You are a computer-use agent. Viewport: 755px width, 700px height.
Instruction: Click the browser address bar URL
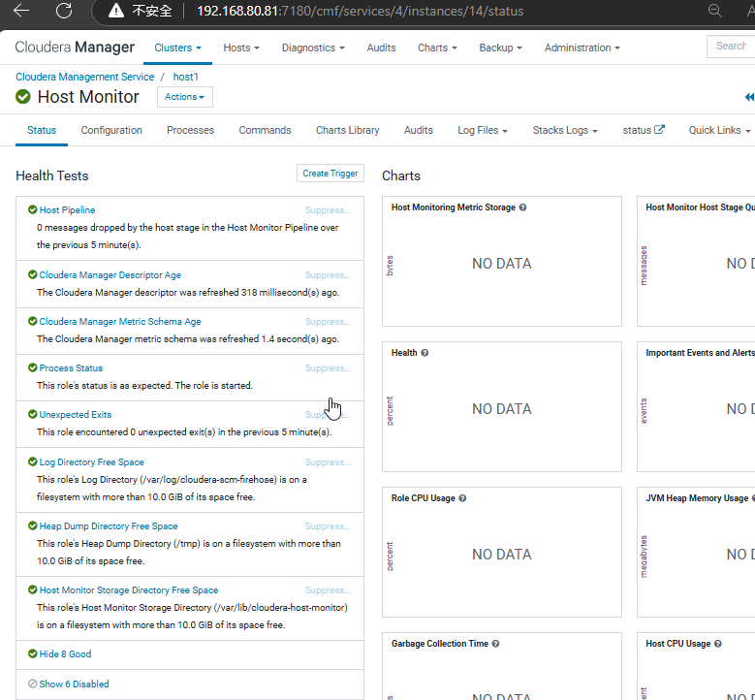(361, 11)
